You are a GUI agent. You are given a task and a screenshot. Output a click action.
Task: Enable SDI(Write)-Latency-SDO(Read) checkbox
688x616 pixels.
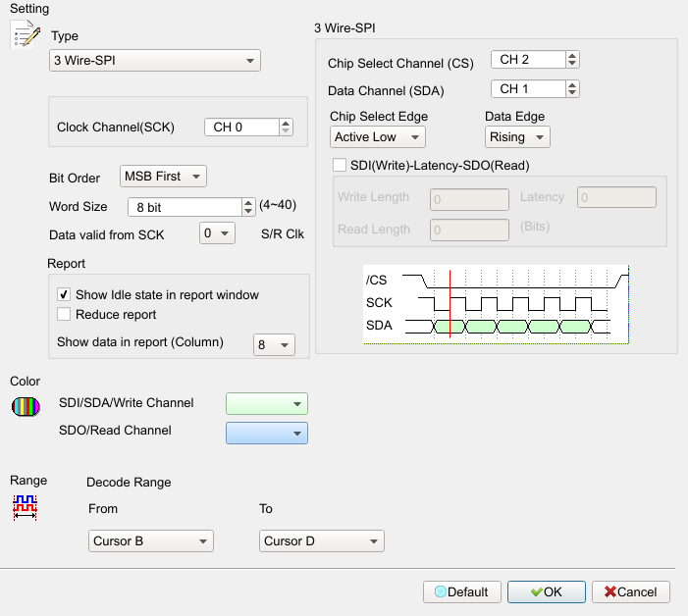click(340, 165)
